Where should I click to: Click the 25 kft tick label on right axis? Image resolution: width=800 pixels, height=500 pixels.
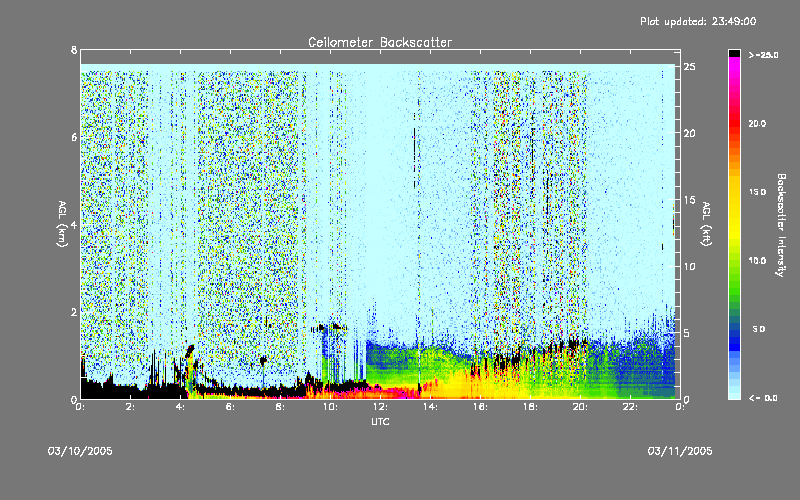coord(689,67)
